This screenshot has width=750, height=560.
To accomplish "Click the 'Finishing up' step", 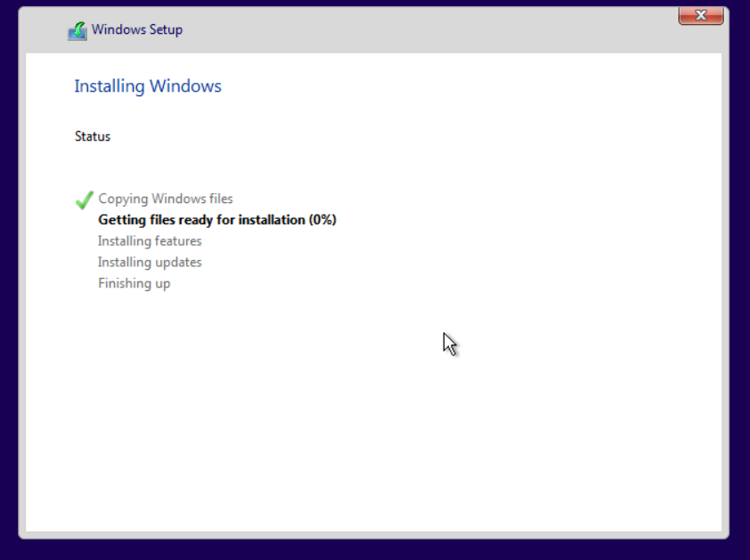I will click(x=134, y=284).
